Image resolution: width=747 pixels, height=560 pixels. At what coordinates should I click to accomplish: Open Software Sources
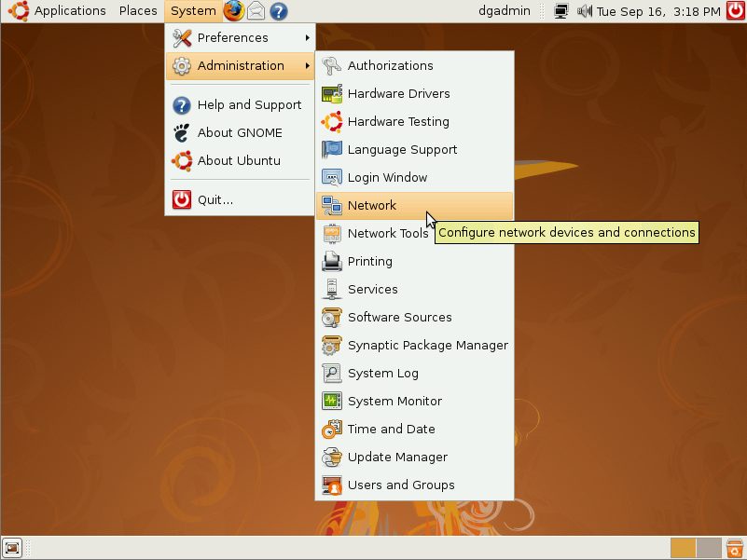(414, 318)
